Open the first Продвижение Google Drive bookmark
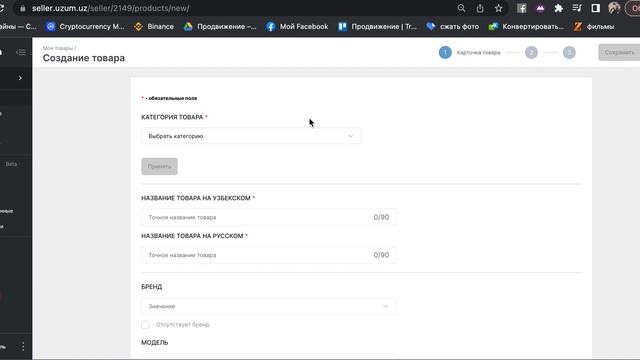Viewport: 640px width, 360px height. point(220,27)
